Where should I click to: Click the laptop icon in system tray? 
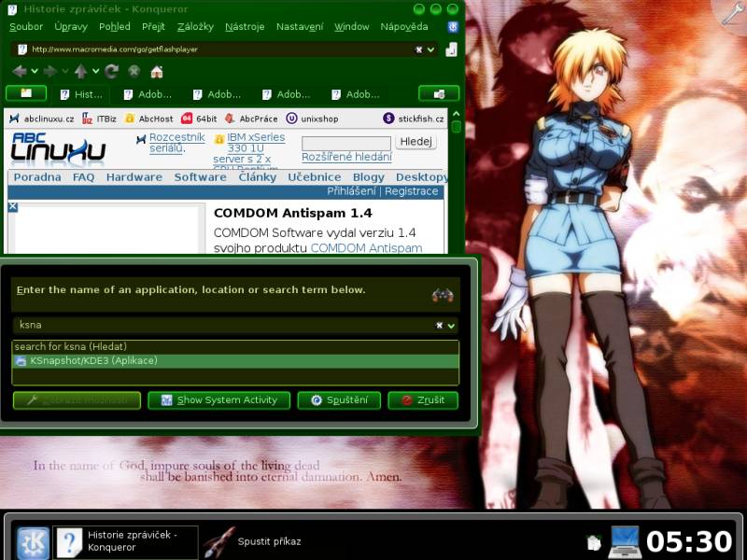point(624,540)
